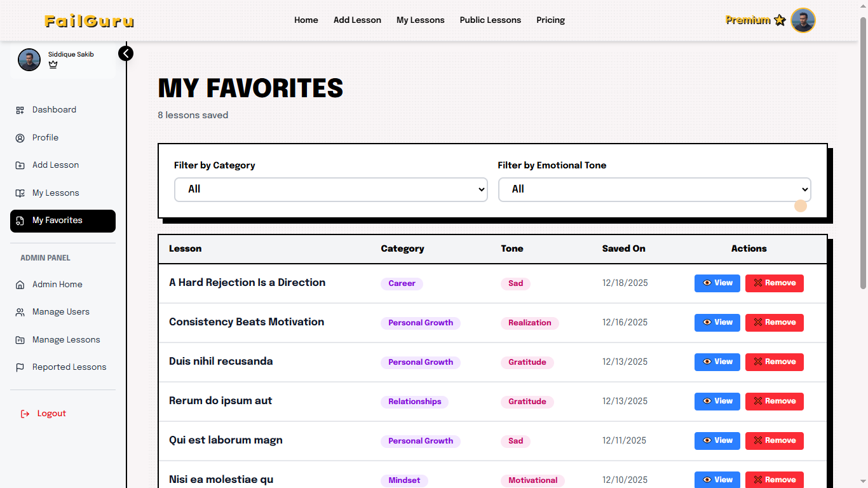Open the user avatar in top bar
The image size is (868, 488).
tap(803, 20)
